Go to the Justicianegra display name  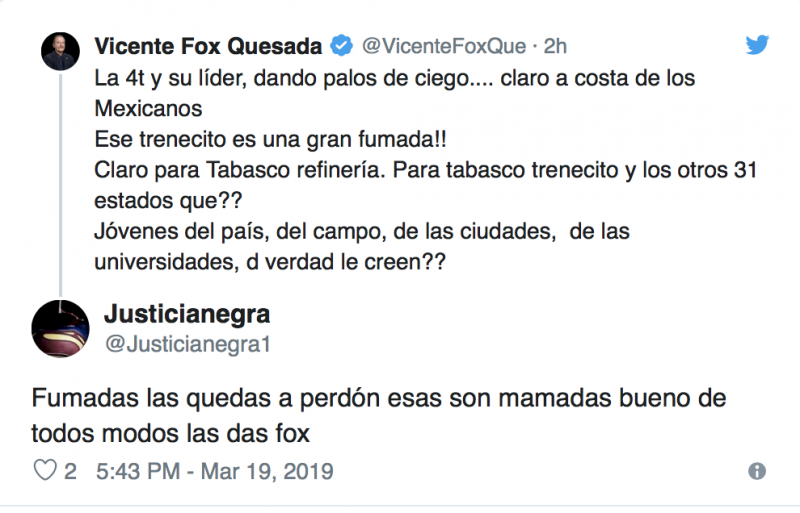tap(187, 315)
